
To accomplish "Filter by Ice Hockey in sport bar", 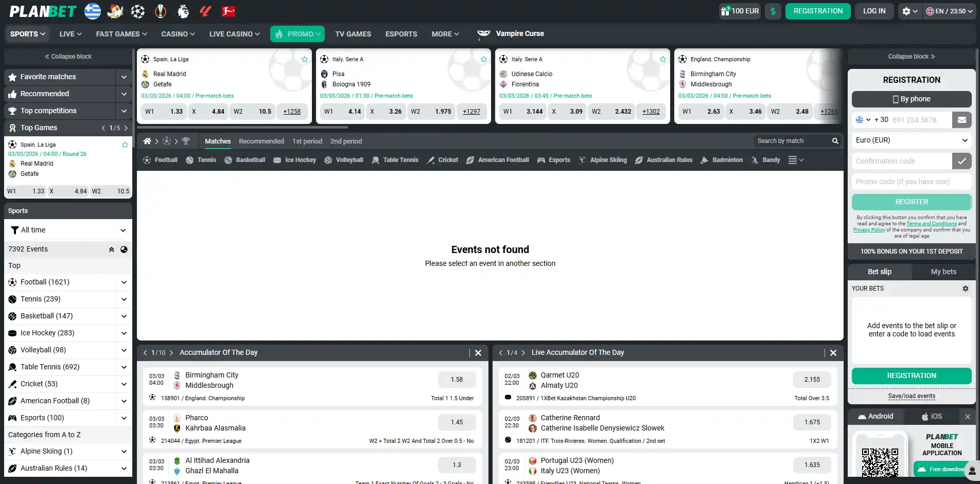I will [294, 160].
